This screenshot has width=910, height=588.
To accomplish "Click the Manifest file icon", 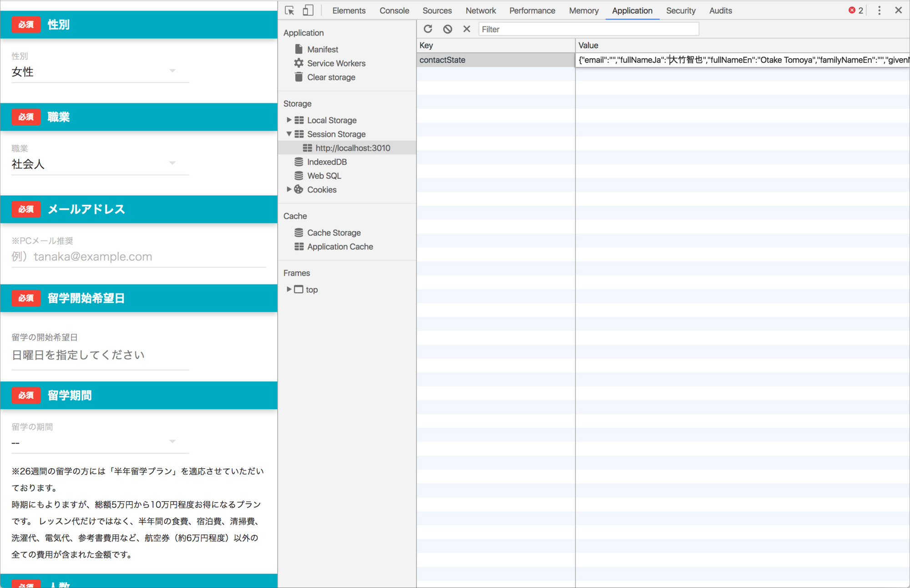I will [298, 49].
